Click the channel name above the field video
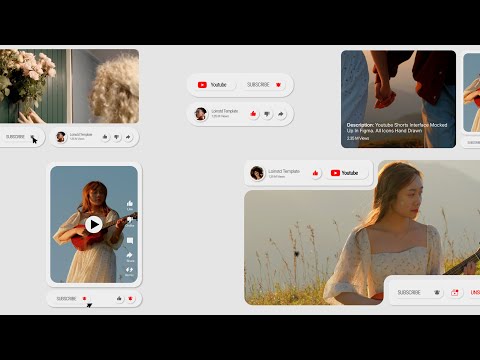The image size is (480, 360). 284,171
